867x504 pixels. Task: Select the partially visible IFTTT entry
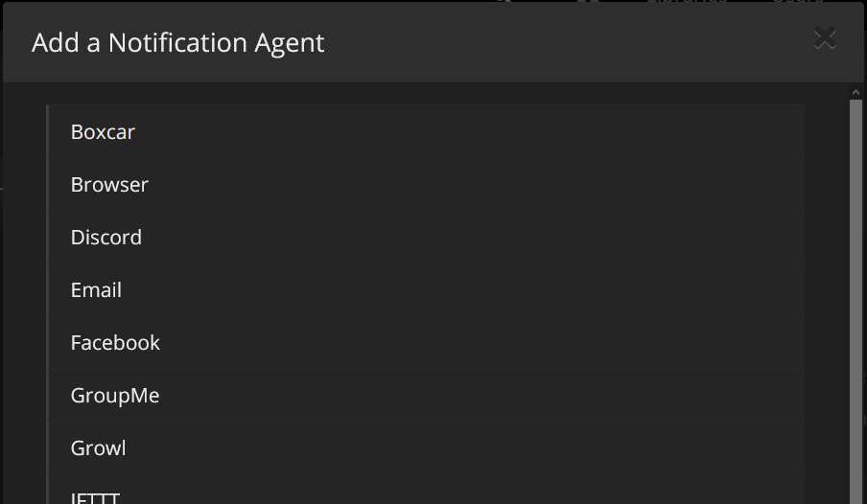click(426, 490)
